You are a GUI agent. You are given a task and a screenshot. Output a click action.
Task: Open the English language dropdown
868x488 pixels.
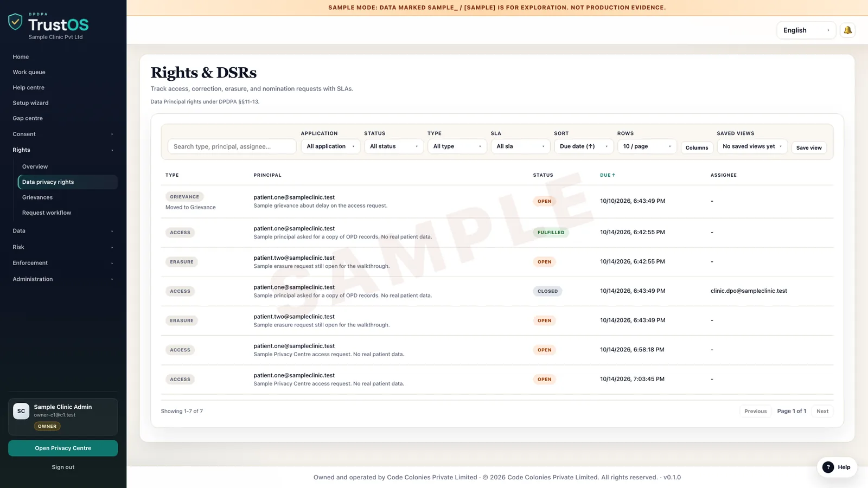(806, 30)
